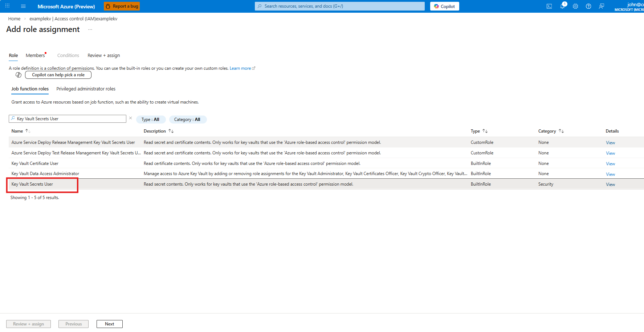This screenshot has height=332, width=644.
Task: Open the Cloud Shell icon
Action: click(549, 6)
